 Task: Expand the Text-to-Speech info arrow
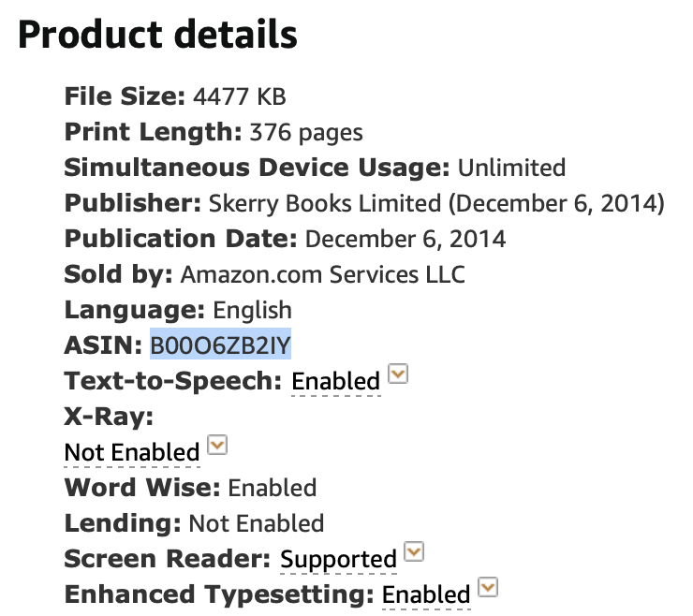coord(398,375)
